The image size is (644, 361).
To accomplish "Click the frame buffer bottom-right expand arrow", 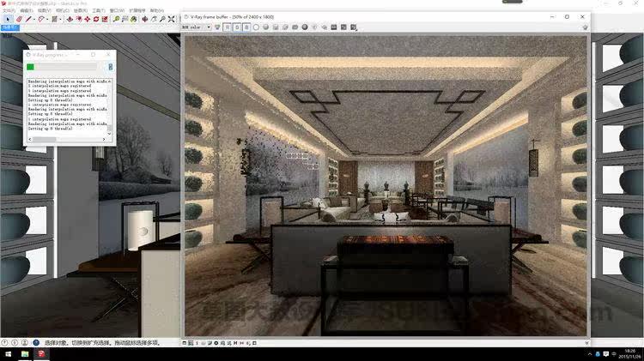I will (x=586, y=343).
